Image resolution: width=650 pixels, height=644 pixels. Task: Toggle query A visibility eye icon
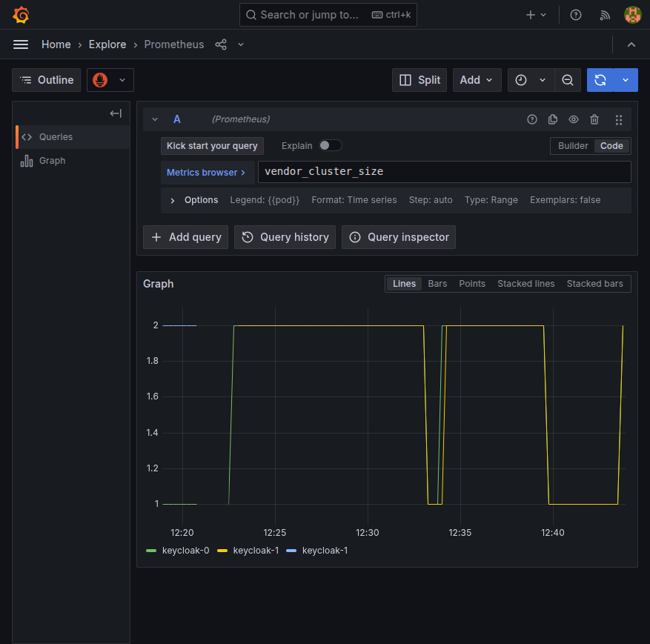click(x=574, y=120)
